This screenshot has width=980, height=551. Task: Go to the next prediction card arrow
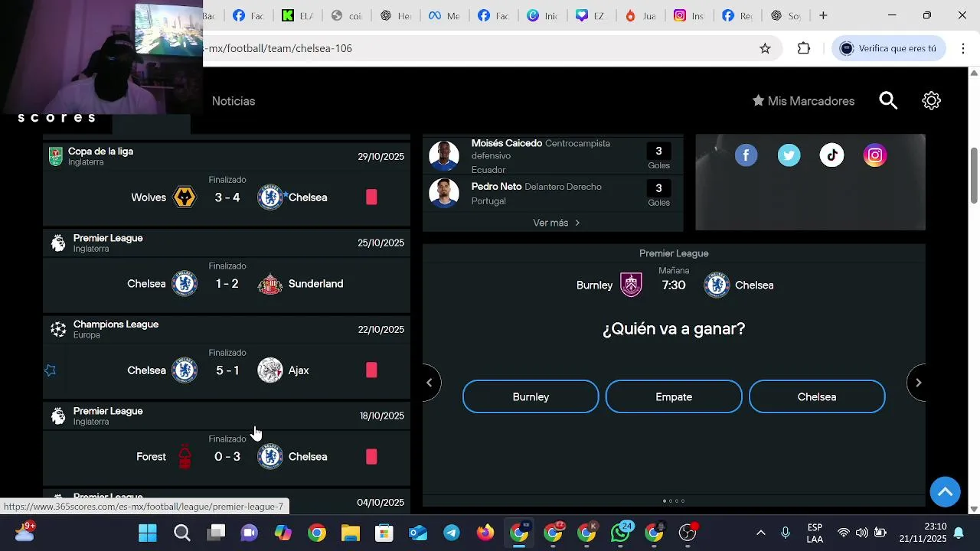pyautogui.click(x=917, y=383)
